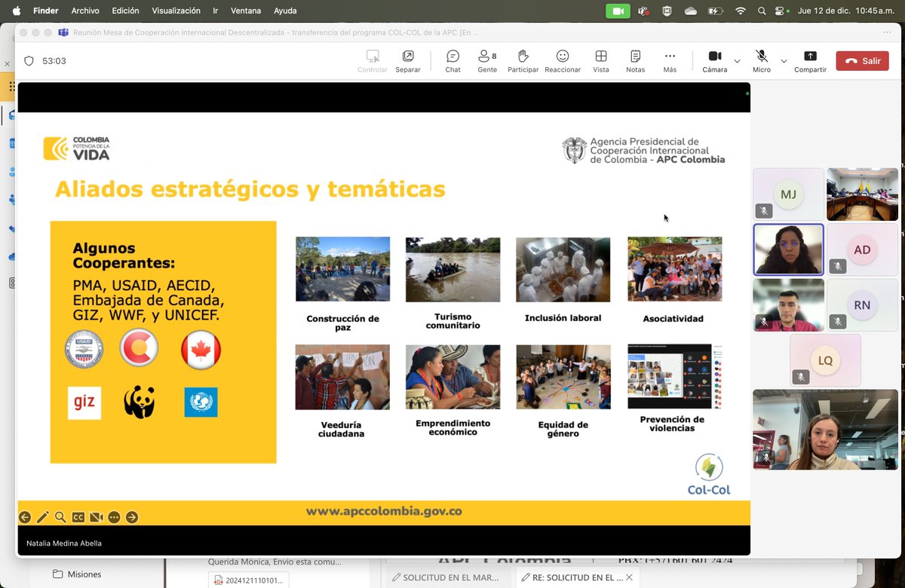Go to next slide arrow
This screenshot has width=905, height=588.
pyautogui.click(x=132, y=517)
